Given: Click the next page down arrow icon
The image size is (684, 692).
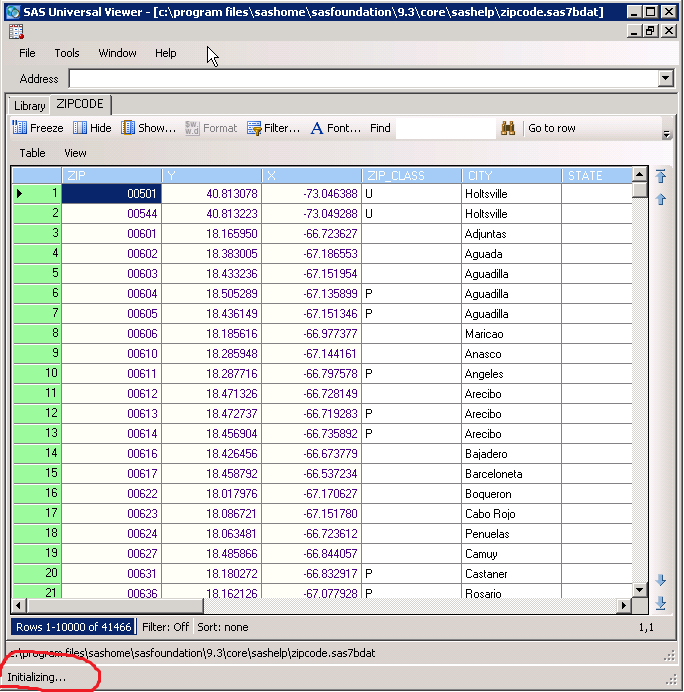Looking at the screenshot, I should coord(661,580).
